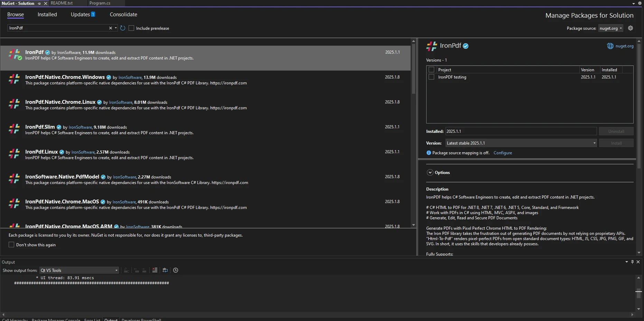Switch to the Installed tab

point(47,15)
